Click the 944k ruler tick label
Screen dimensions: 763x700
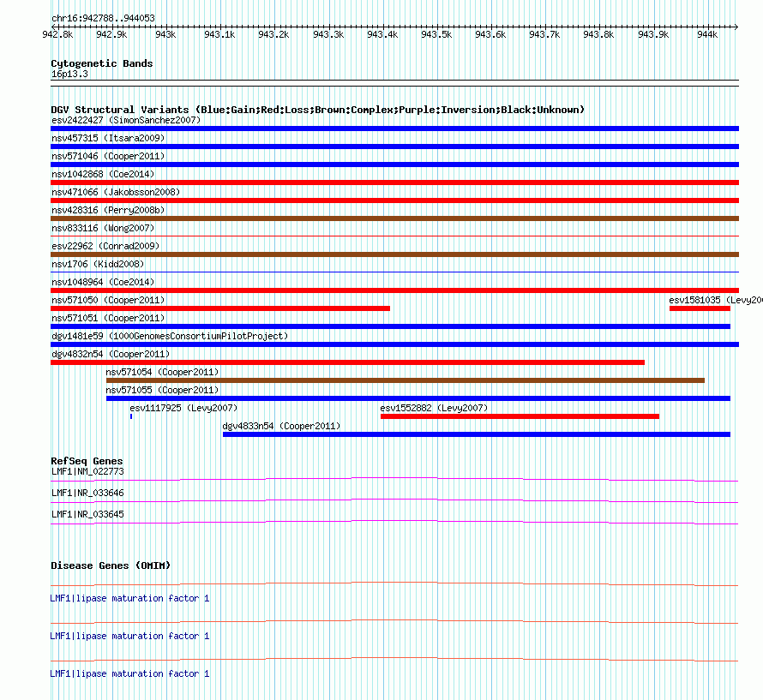[707, 34]
